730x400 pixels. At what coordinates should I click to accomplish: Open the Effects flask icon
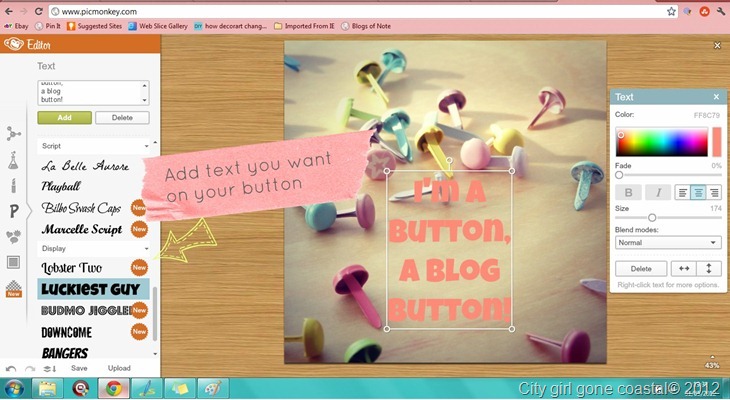point(14,160)
